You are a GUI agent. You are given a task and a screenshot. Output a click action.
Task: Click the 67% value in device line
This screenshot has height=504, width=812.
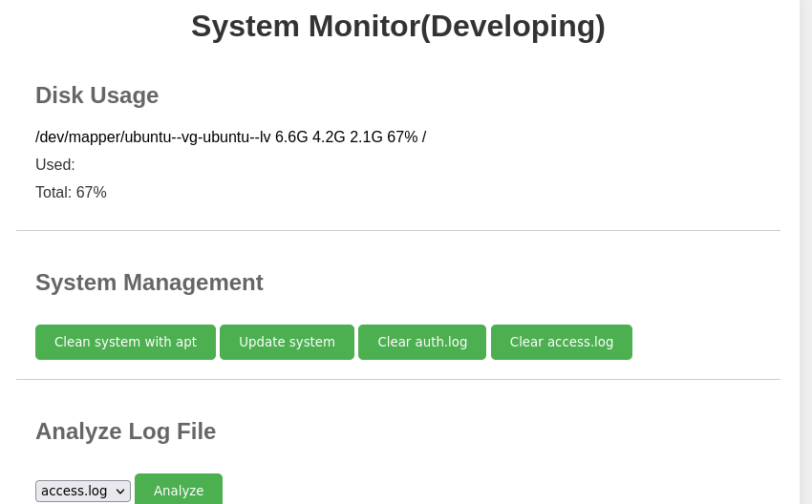coord(402,137)
